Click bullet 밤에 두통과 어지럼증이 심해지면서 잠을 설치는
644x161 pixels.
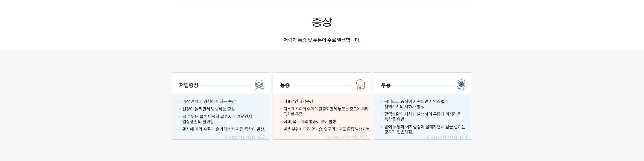[425, 129]
